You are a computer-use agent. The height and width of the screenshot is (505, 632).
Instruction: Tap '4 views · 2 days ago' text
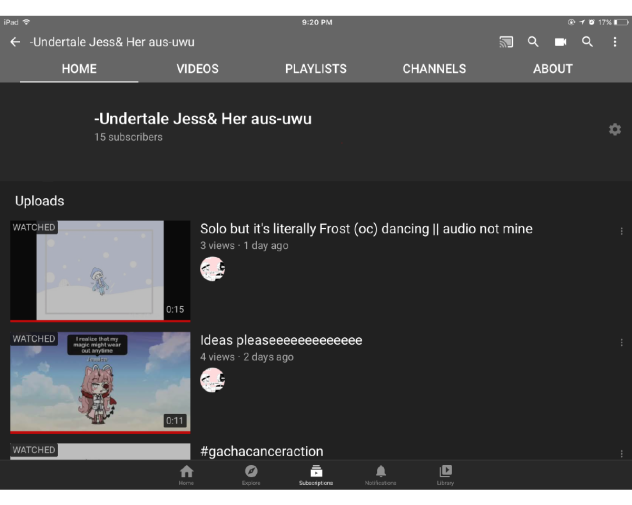[x=247, y=357]
